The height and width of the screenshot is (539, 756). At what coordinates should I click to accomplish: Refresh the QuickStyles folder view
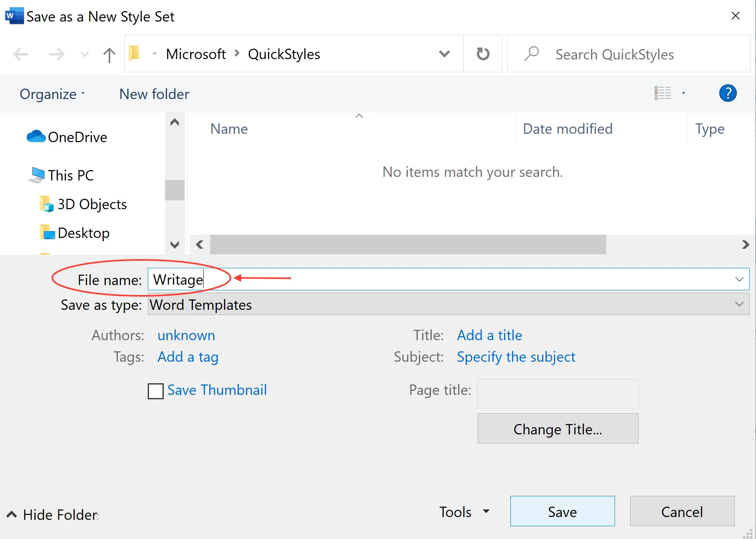tap(483, 54)
